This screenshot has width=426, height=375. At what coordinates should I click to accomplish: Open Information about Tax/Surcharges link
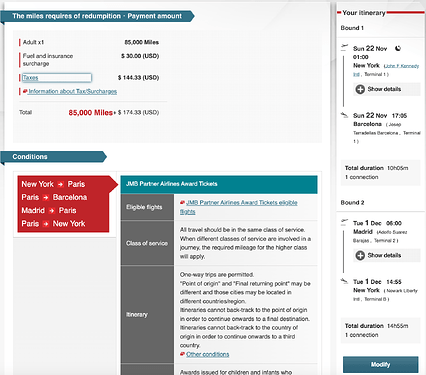coord(73,91)
